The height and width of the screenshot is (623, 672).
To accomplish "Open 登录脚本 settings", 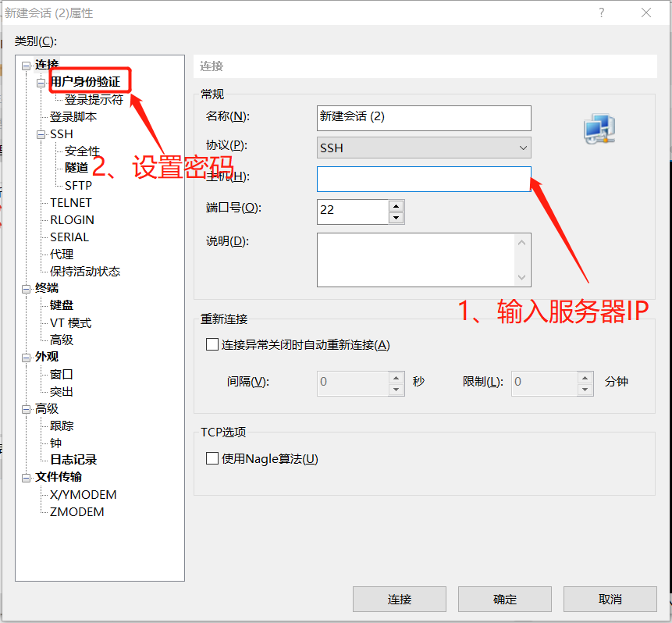I will pos(73,116).
